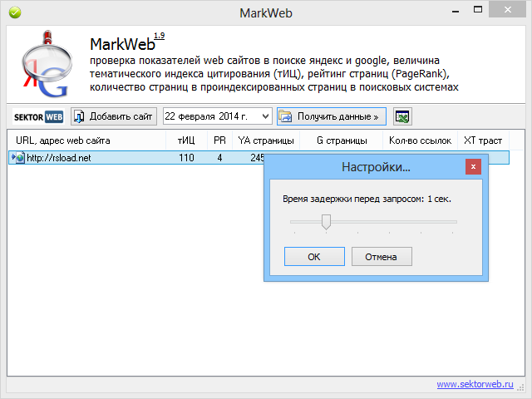Click the Получить данные » button

coord(332,116)
